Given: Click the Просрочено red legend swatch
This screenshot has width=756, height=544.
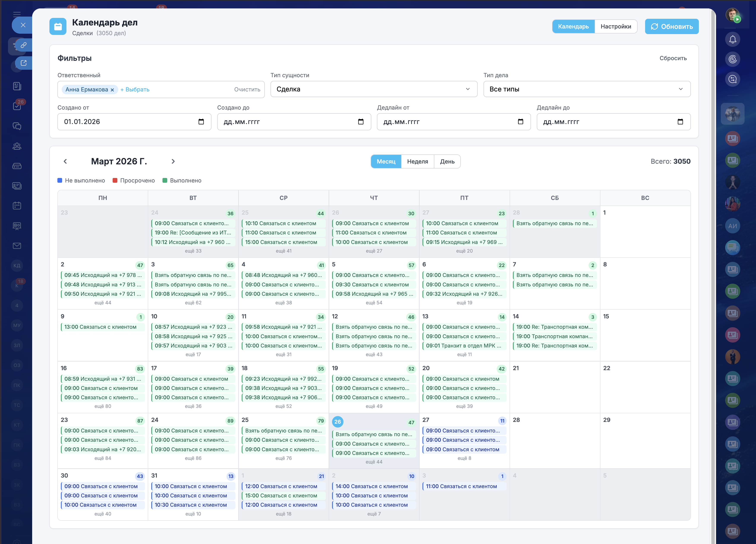Looking at the screenshot, I should click(115, 180).
